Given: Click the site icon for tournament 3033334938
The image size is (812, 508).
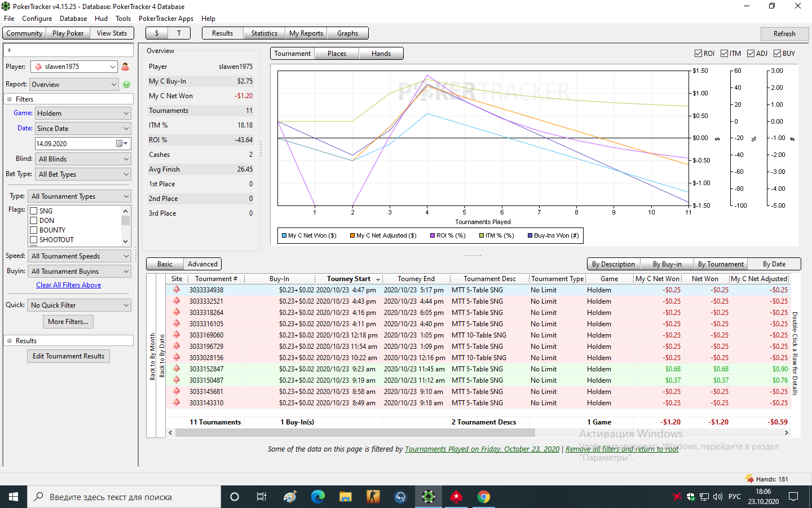Looking at the screenshot, I should click(x=176, y=290).
